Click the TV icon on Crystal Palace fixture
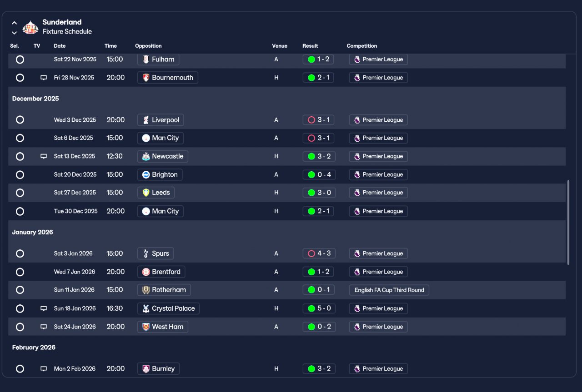The height and width of the screenshot is (392, 582). point(44,308)
